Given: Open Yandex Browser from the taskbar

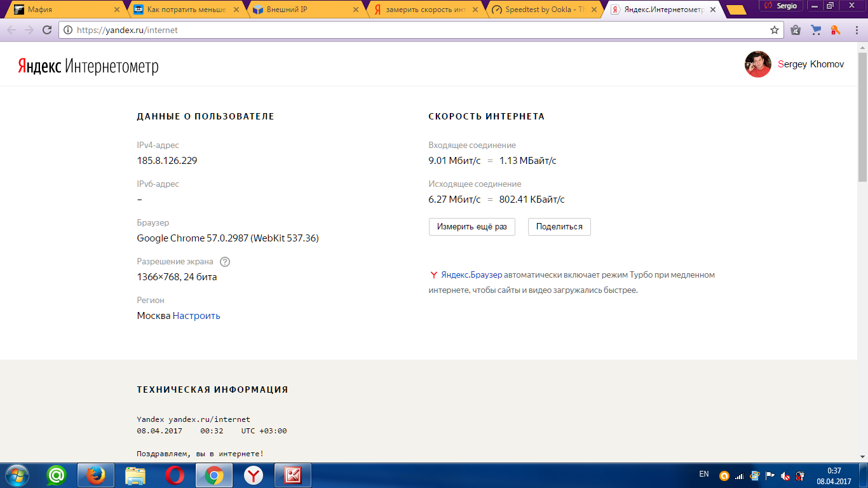Looking at the screenshot, I should [x=254, y=475].
